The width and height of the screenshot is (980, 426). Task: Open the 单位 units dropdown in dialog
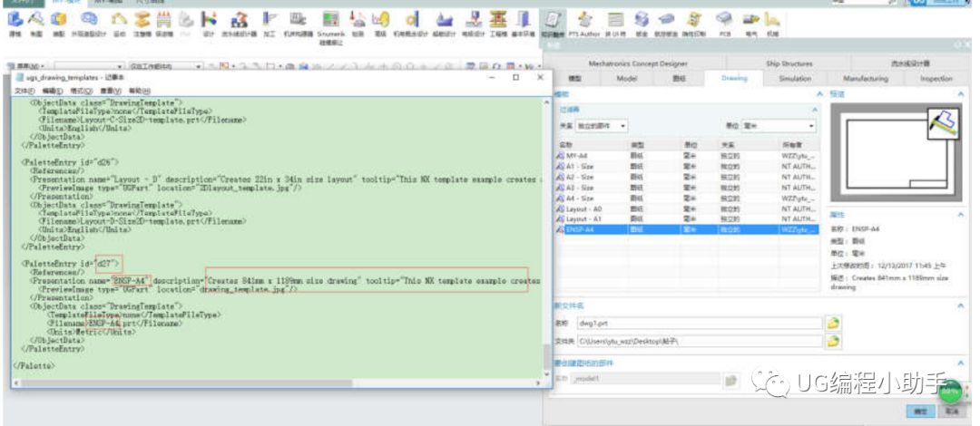779,126
